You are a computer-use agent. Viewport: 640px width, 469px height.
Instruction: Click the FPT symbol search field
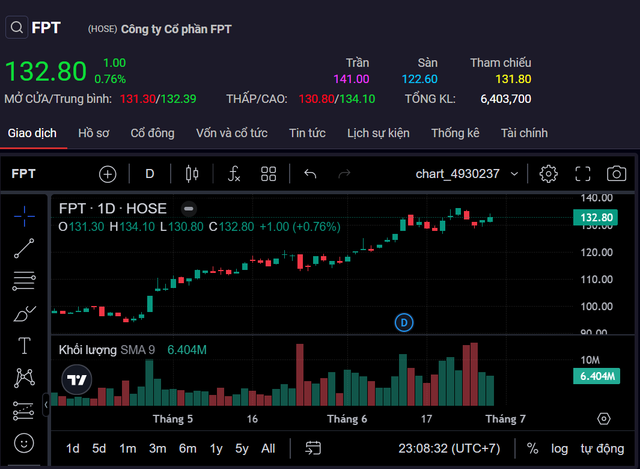tap(40, 28)
